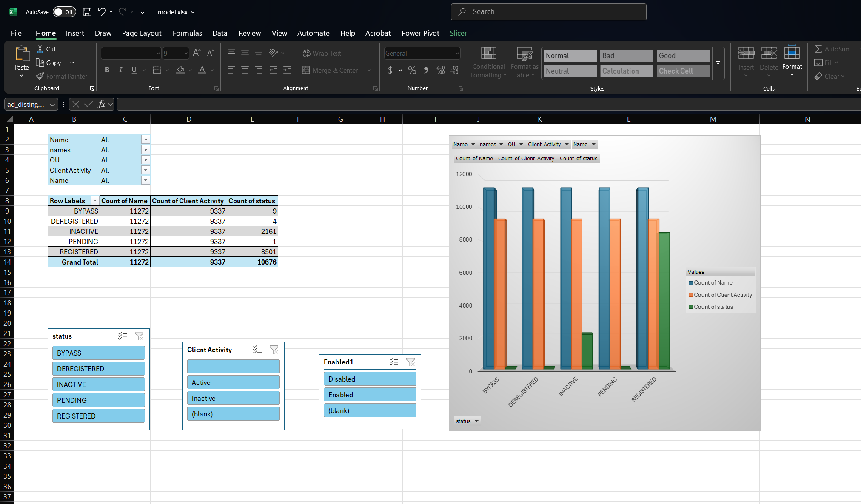Viewport: 861px width, 504px height.
Task: Open the Font Color swatch picker
Action: (x=211, y=71)
